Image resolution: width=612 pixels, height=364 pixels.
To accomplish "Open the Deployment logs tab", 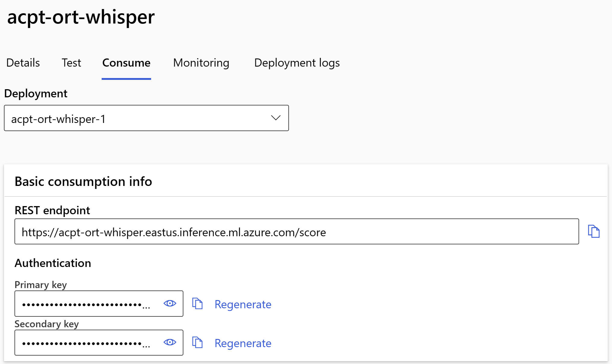I will [x=297, y=63].
